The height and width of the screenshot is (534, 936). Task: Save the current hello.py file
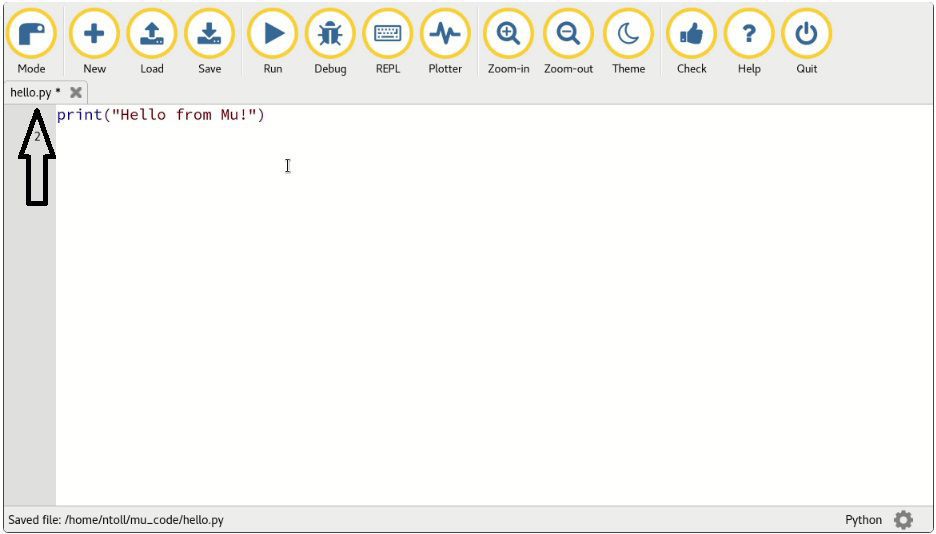pos(210,42)
